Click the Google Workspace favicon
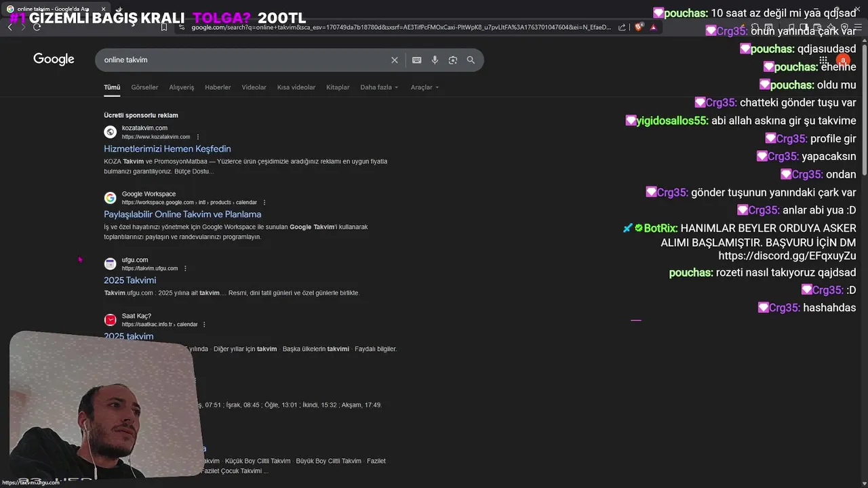 click(110, 198)
